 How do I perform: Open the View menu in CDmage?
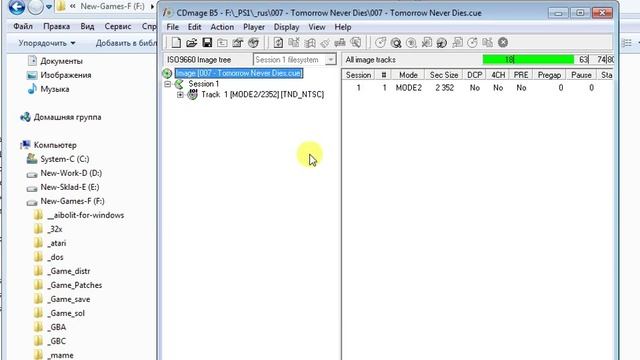pyautogui.click(x=317, y=27)
